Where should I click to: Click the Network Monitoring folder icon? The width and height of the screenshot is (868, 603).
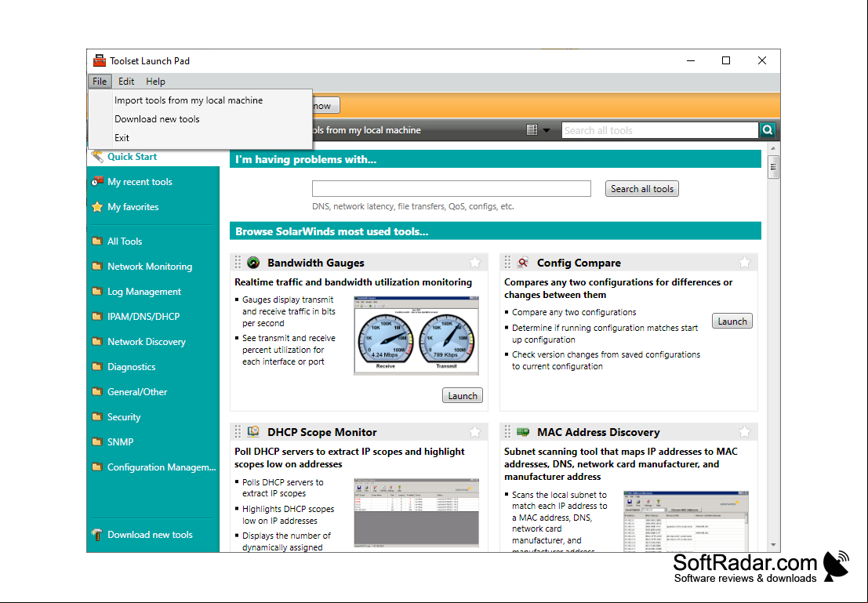click(x=97, y=267)
